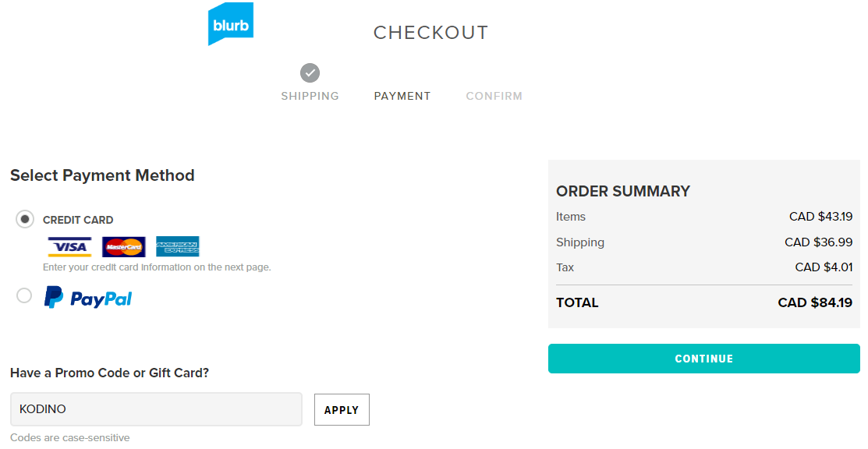
Task: Click the Visa card icon
Action: [69, 247]
